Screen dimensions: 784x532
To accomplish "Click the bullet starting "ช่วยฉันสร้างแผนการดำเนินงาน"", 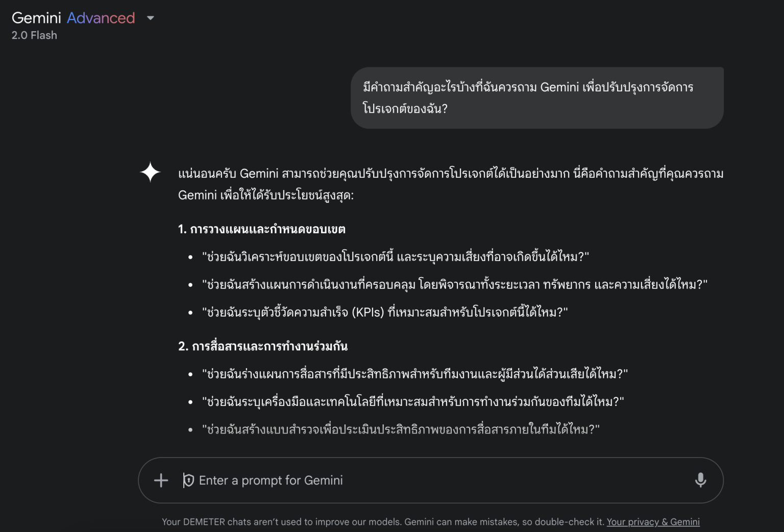I will tap(455, 284).
